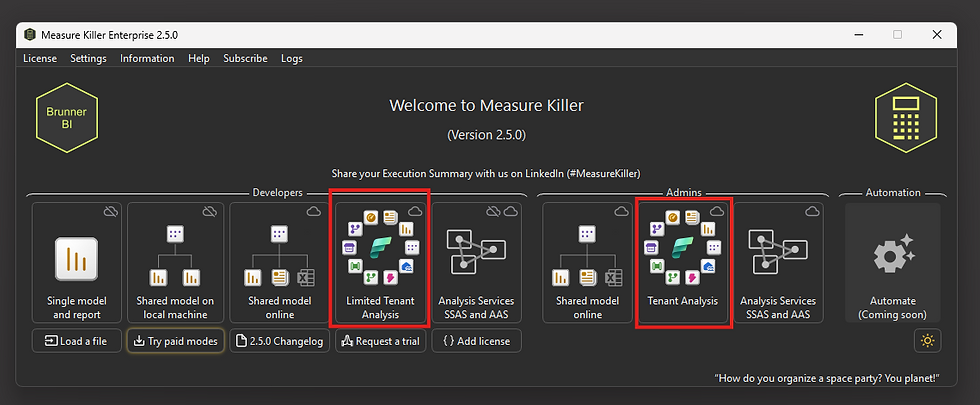The width and height of the screenshot is (980, 405).
Task: Open the 2.5.0 Changelog button
Action: pyautogui.click(x=280, y=341)
